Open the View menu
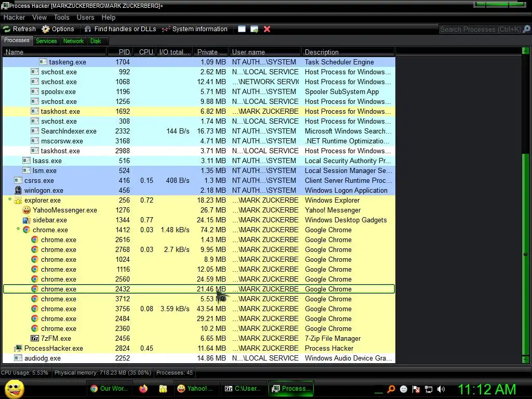Image resolution: width=532 pixels, height=399 pixels. click(x=39, y=17)
